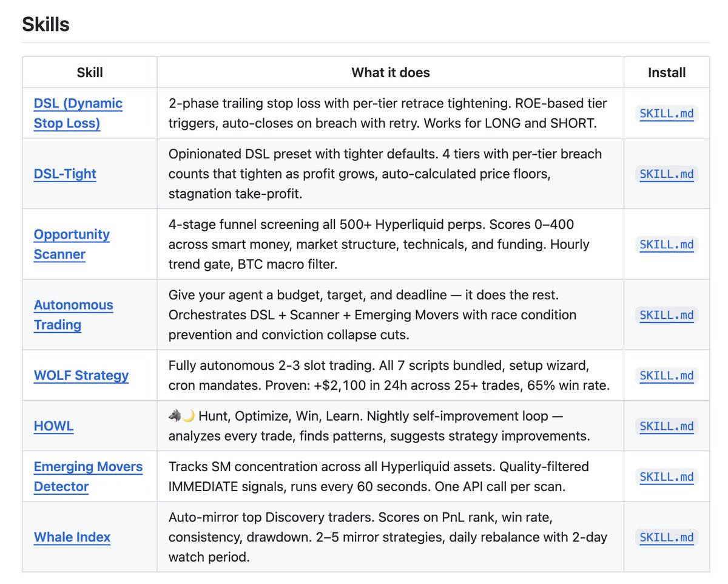Click the 'Auto-mirror top Discovery traders' description
The width and height of the screenshot is (728, 584).
point(388,537)
